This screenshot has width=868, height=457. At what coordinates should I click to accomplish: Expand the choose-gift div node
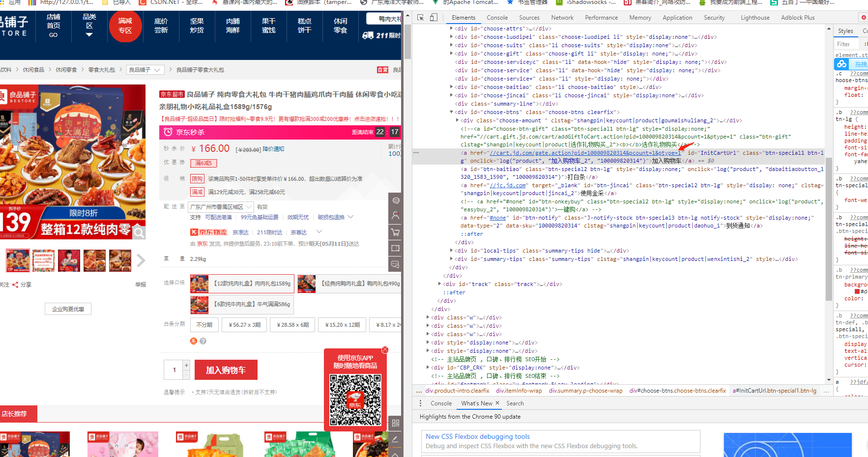tap(451, 54)
